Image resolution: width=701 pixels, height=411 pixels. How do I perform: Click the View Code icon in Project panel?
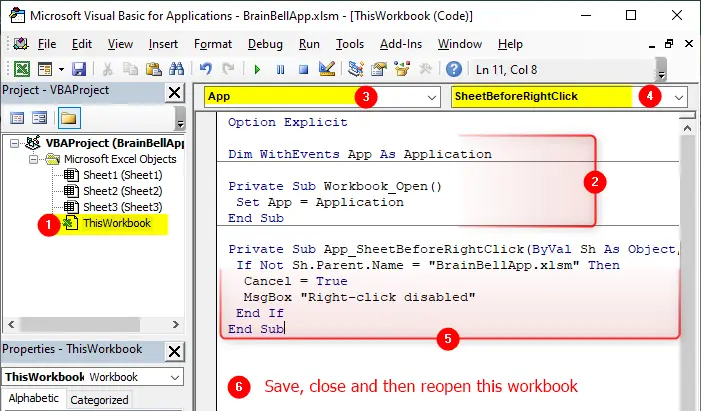tap(17, 118)
